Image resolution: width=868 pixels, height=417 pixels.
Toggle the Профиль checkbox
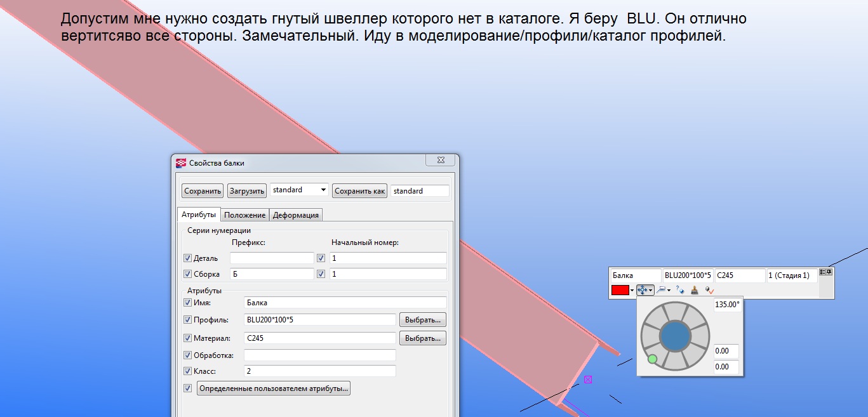pos(187,319)
